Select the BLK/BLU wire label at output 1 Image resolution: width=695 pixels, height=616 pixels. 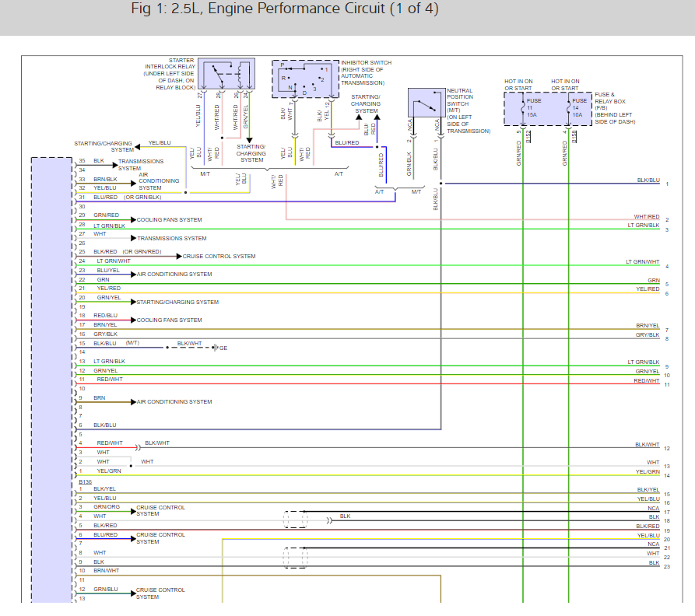[648, 180]
